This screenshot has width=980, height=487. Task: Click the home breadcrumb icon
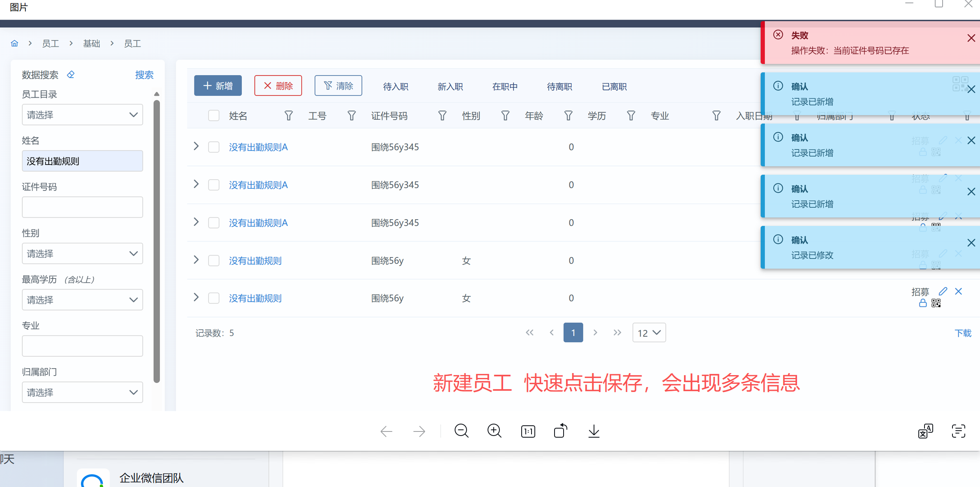pyautogui.click(x=14, y=43)
